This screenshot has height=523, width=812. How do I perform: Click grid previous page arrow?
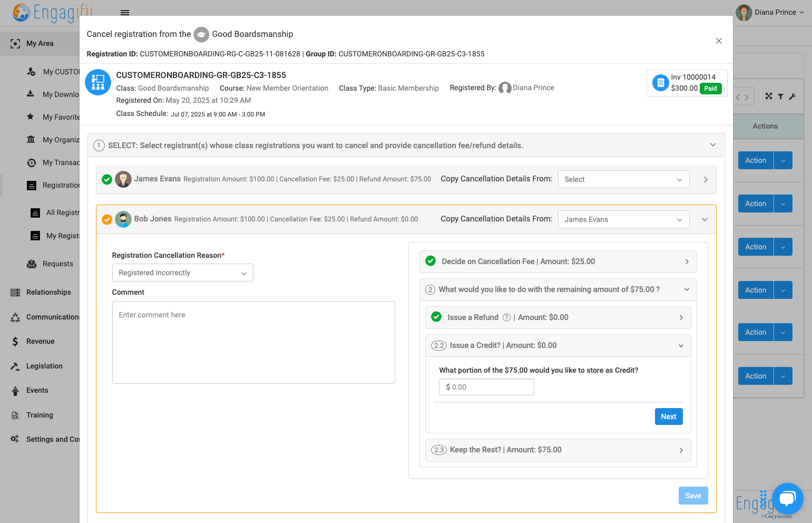tap(738, 98)
